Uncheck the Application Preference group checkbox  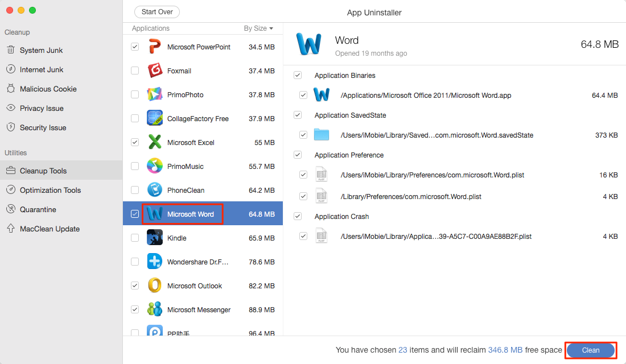coord(298,155)
